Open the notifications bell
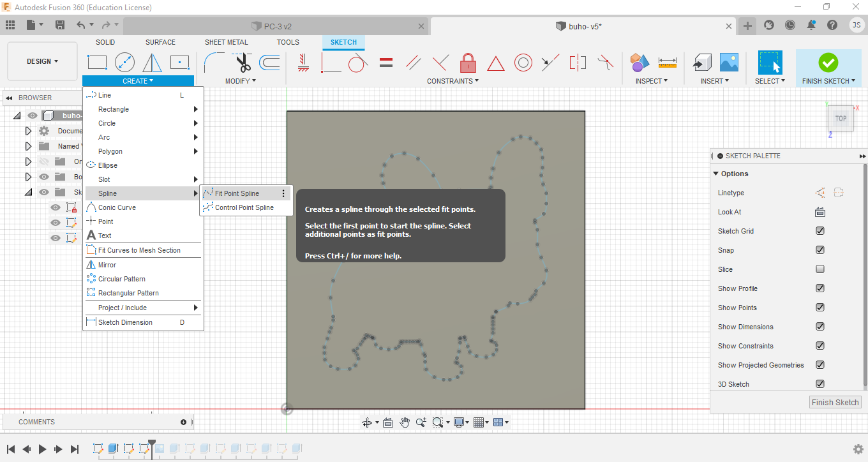Screen dimensions: 868x462 811,25
